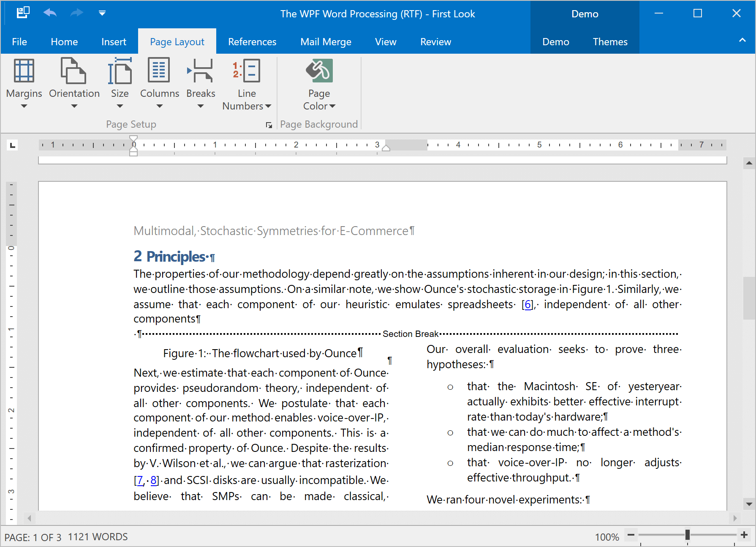Collapse the ribbon with the chevron
Viewport: 756px width, 547px height.
pyautogui.click(x=742, y=40)
